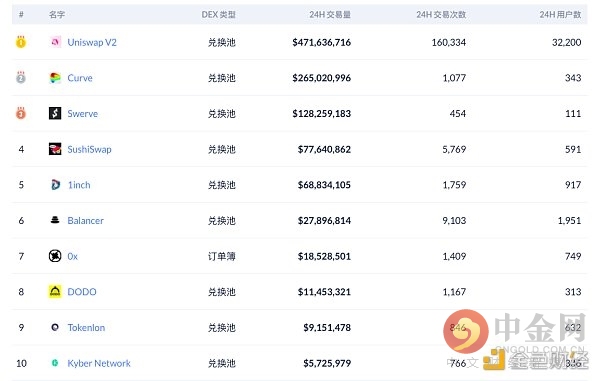Click the SushiSwap logo icon

pyautogui.click(x=55, y=149)
